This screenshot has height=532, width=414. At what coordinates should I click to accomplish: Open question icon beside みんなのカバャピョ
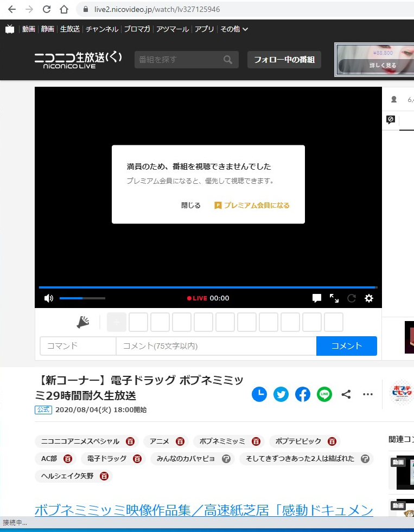pyautogui.click(x=226, y=459)
